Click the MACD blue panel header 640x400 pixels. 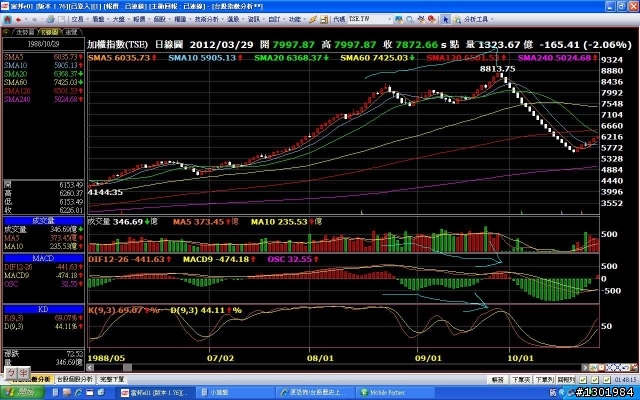(x=43, y=258)
